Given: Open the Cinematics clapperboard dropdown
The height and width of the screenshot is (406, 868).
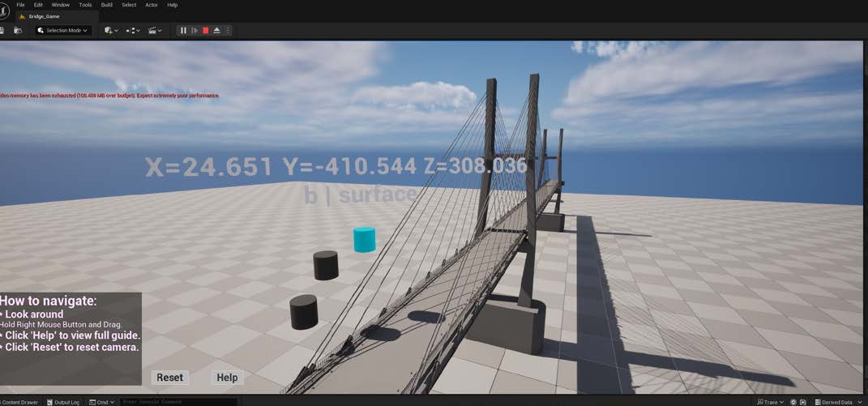Looking at the screenshot, I should pos(155,31).
